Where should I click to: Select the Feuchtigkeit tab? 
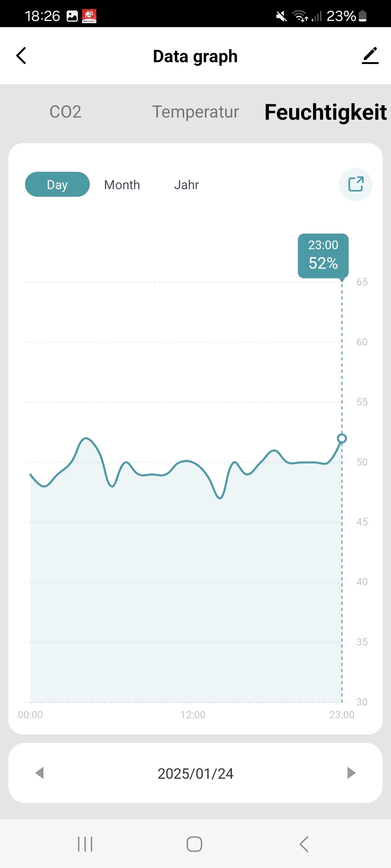[x=325, y=112]
